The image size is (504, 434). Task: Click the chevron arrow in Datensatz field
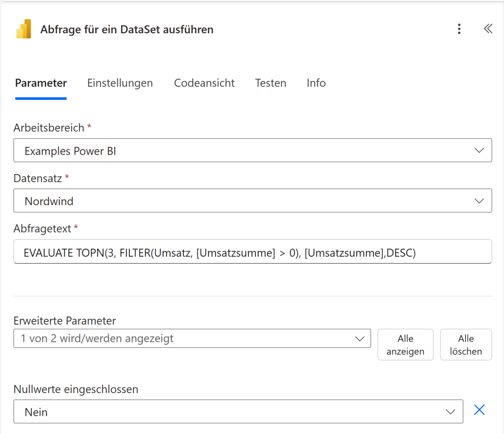coord(479,201)
